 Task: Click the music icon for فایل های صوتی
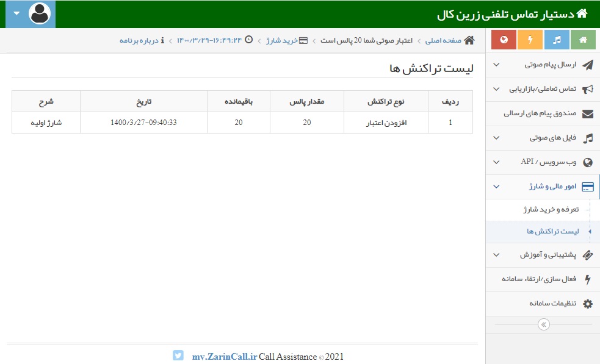point(588,138)
